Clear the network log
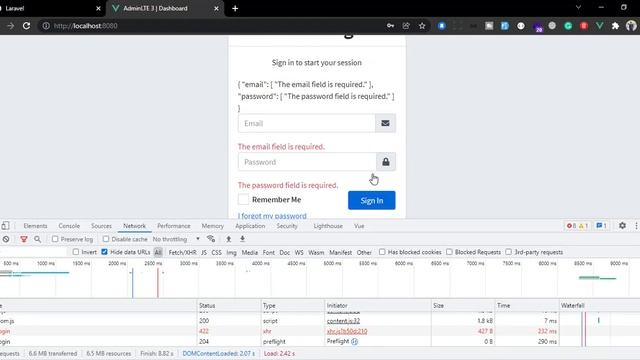Screen dimensions: 640x360 click(6, 239)
